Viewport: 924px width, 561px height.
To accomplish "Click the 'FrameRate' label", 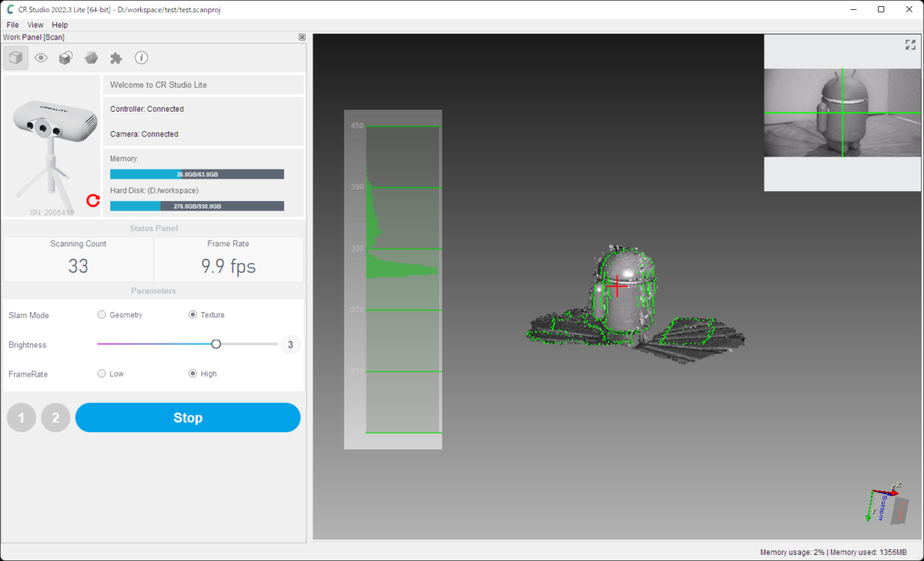I will 28,374.
